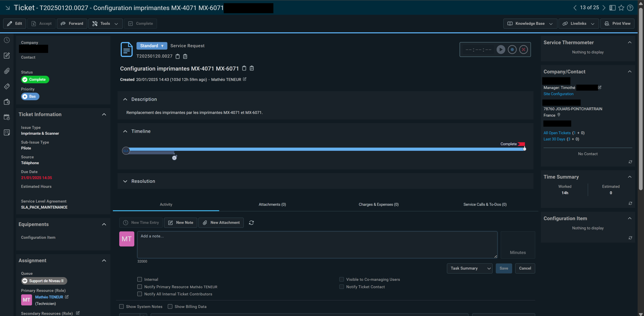Click the stopwatch record button

[x=512, y=50]
